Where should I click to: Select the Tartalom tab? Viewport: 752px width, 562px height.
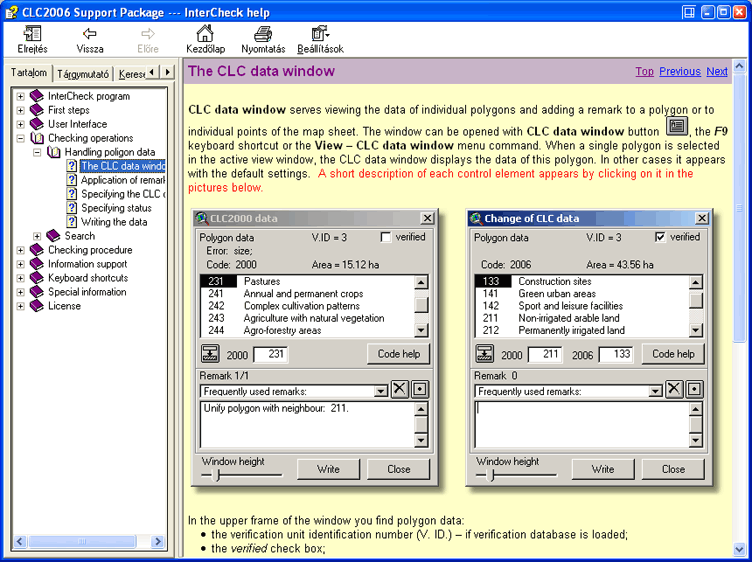(x=28, y=73)
